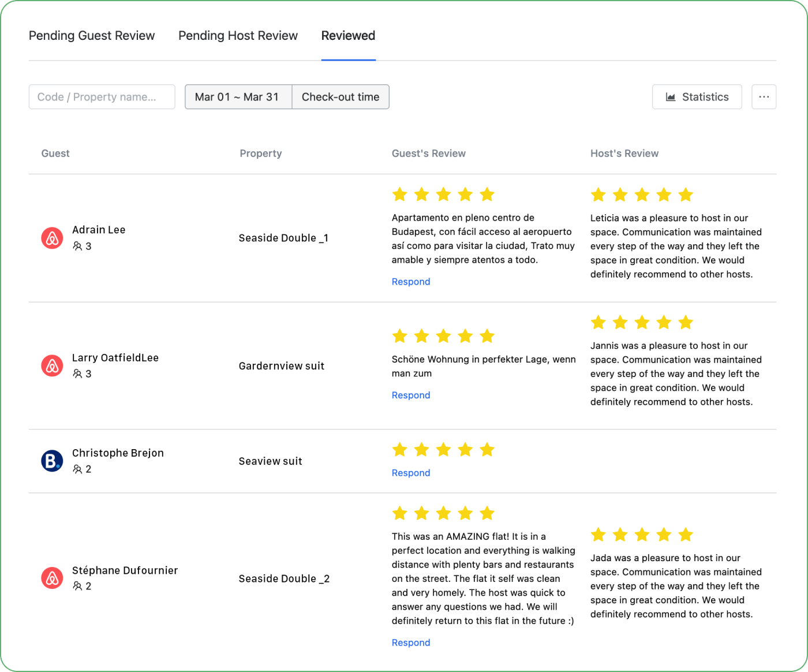This screenshot has height=672, width=808.
Task: Respond to Stéphane Dufournier's review
Action: [411, 643]
